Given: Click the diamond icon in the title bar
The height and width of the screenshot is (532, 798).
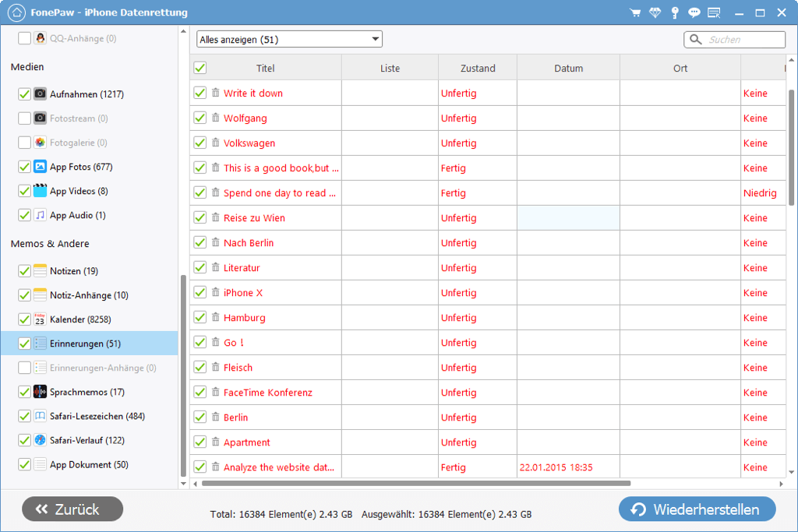Looking at the screenshot, I should (x=655, y=12).
